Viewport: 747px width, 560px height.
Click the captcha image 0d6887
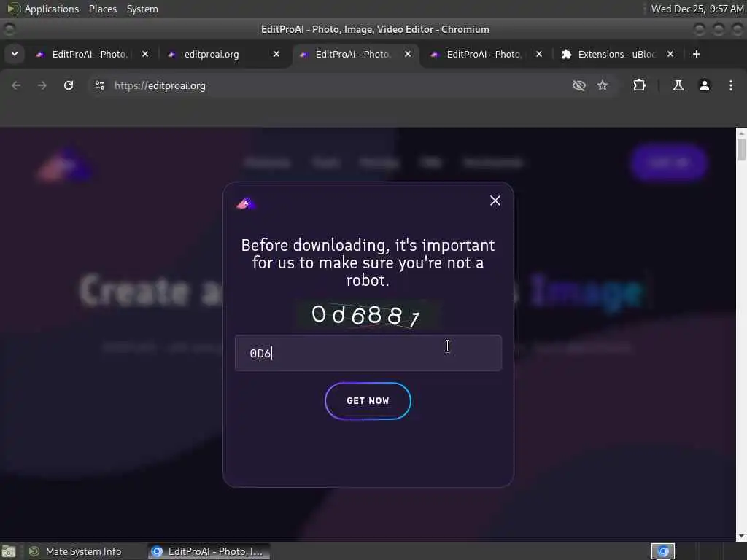(x=367, y=315)
